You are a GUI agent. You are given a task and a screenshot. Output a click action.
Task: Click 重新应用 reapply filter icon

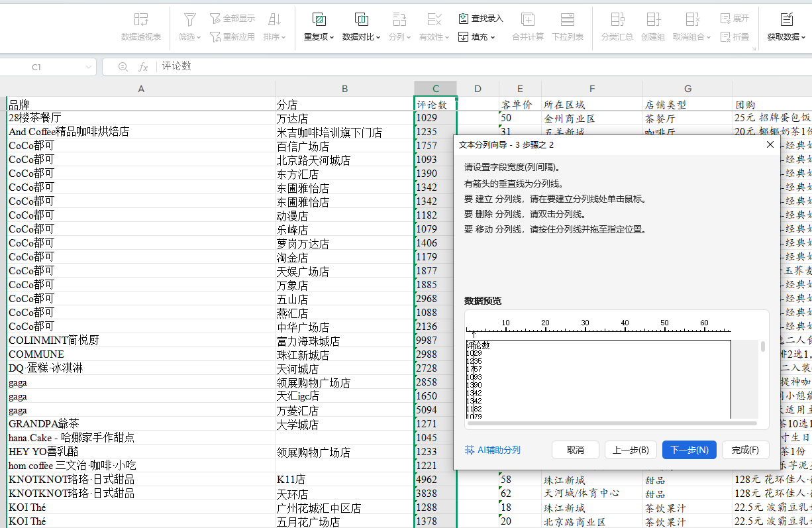click(215, 37)
